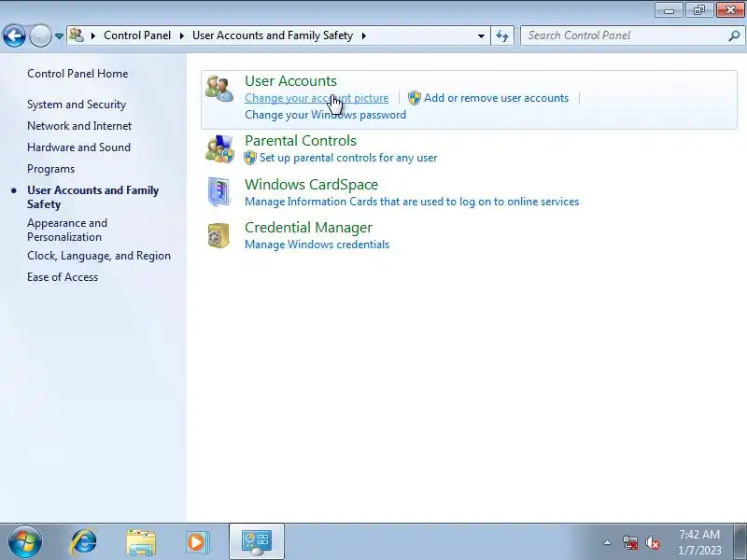This screenshot has height=560, width=747.
Task: Open the User Accounts heading
Action: click(290, 81)
